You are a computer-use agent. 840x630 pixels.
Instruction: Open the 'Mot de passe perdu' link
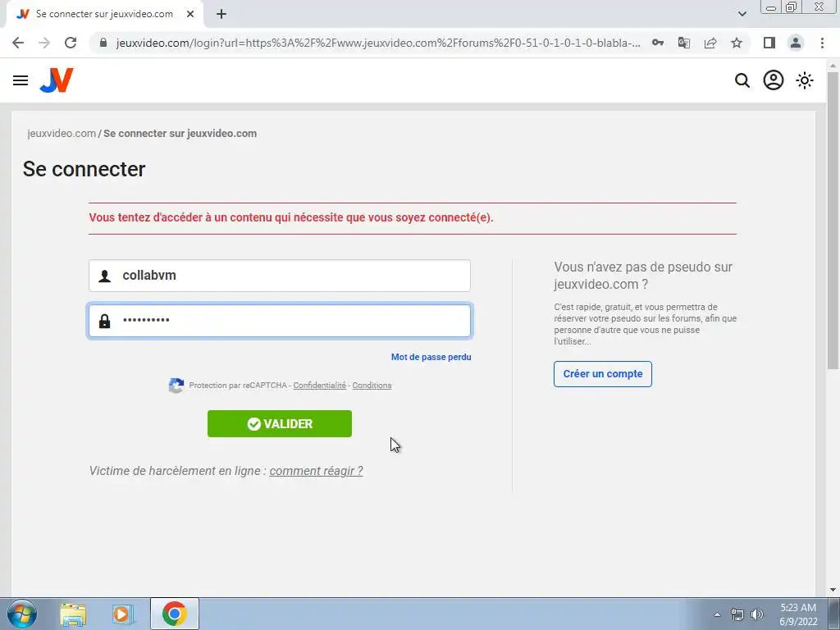[x=431, y=357]
